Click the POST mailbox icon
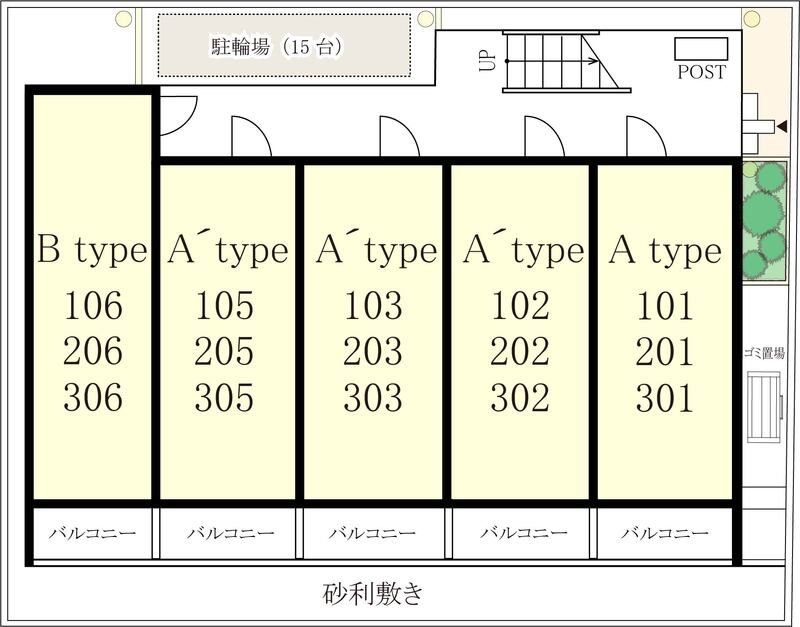Image resolution: width=800 pixels, height=627 pixels. coord(702,47)
